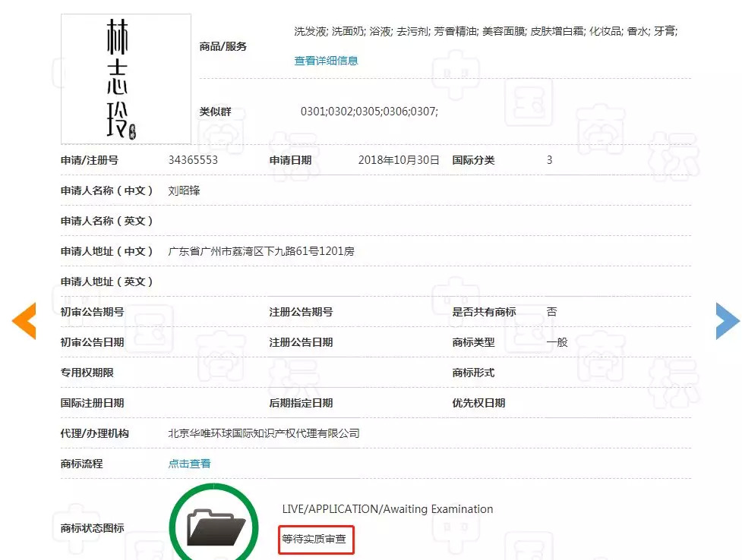742x560 pixels.
Task: Click the 类似群 label
Action: pyautogui.click(x=216, y=112)
